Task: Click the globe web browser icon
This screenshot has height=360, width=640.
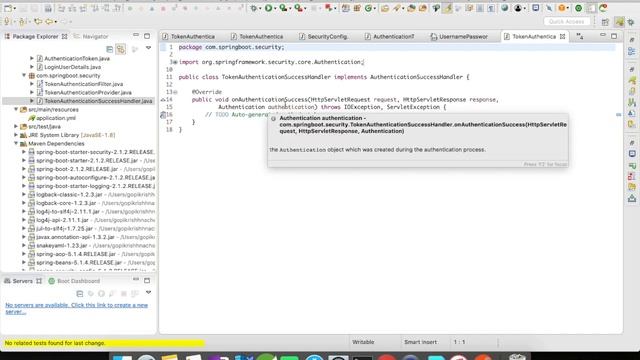Action: coord(504,8)
